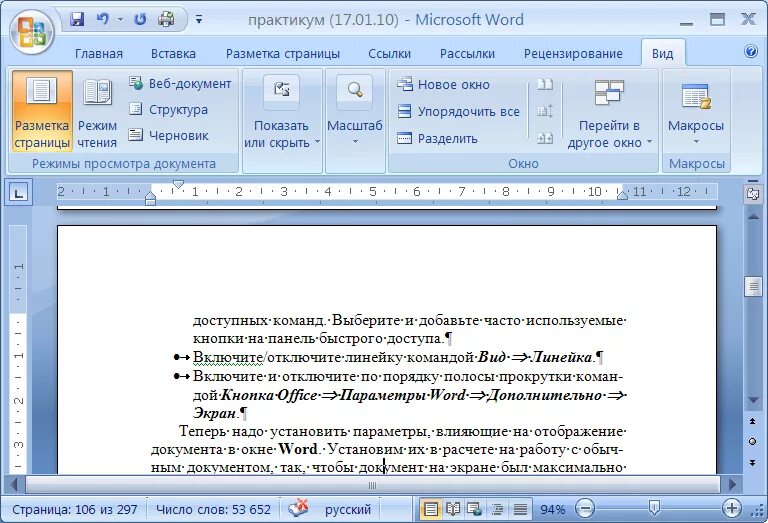Toggle ruler button above vertical scrollbar
Viewport: 768px width, 523px height.
click(753, 194)
